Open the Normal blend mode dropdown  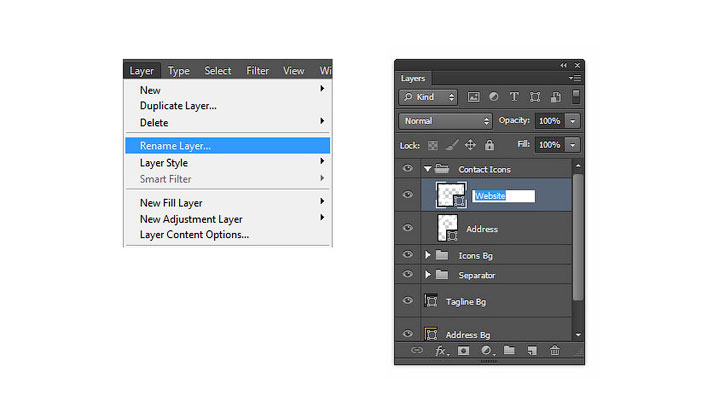[x=445, y=121]
